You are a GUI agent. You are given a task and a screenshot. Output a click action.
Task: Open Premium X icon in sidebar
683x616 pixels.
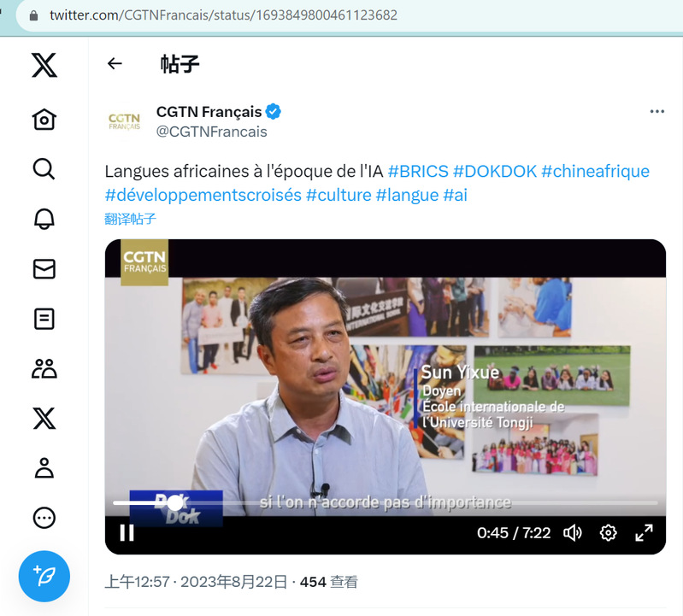click(x=44, y=419)
